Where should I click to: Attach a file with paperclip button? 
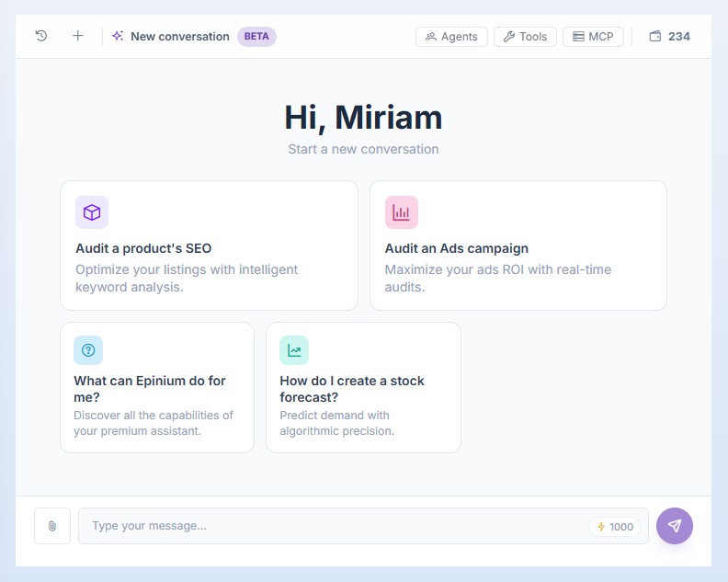point(52,526)
